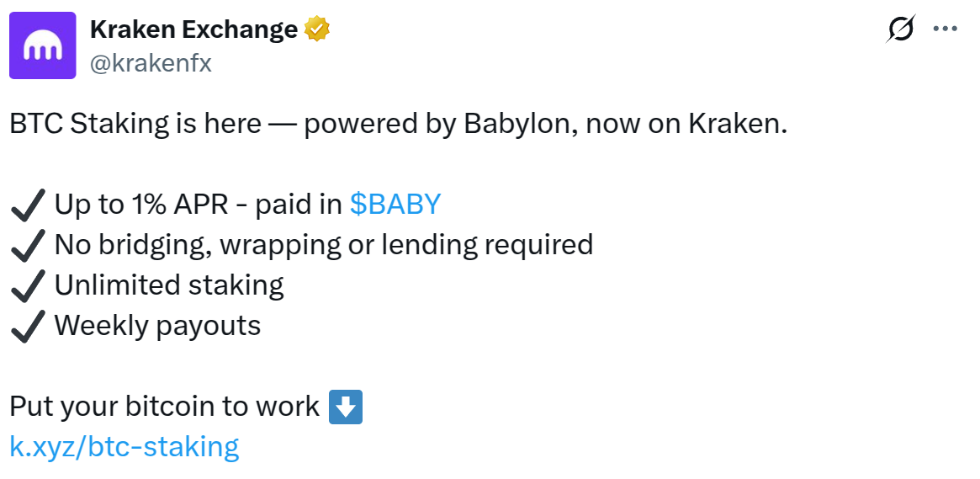Click the @krakenfx handle
The image size is (980, 479).
151,63
